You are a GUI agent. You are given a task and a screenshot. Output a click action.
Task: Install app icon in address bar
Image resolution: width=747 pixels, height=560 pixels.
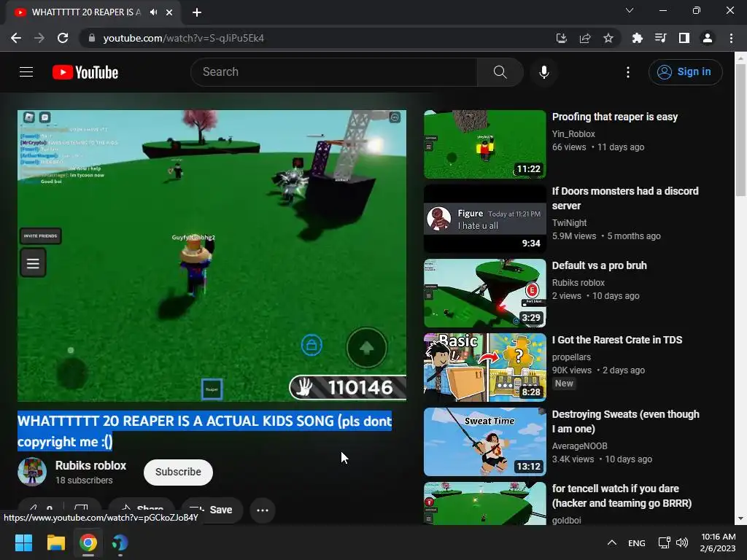click(x=562, y=38)
